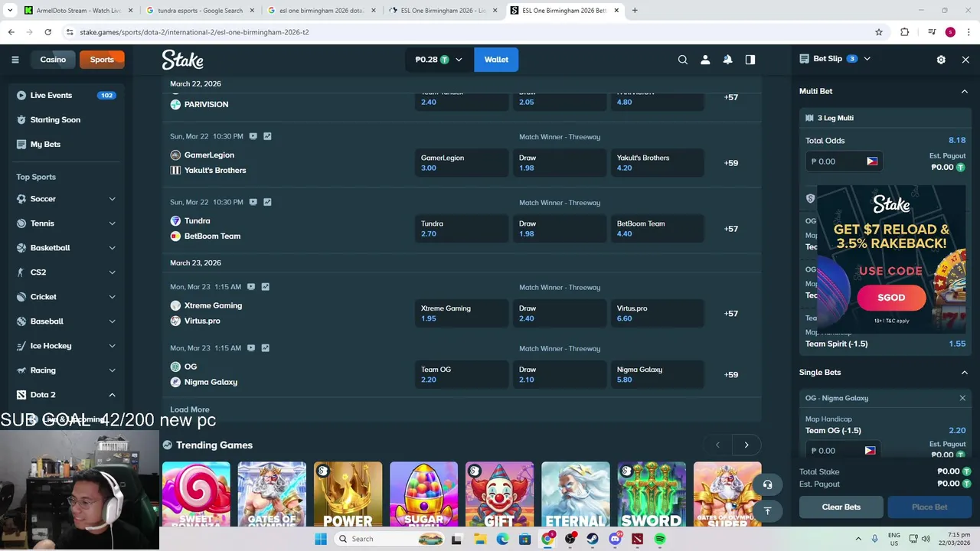Focus the single bet stake amount field
Screen dimensions: 980x551
842,451
